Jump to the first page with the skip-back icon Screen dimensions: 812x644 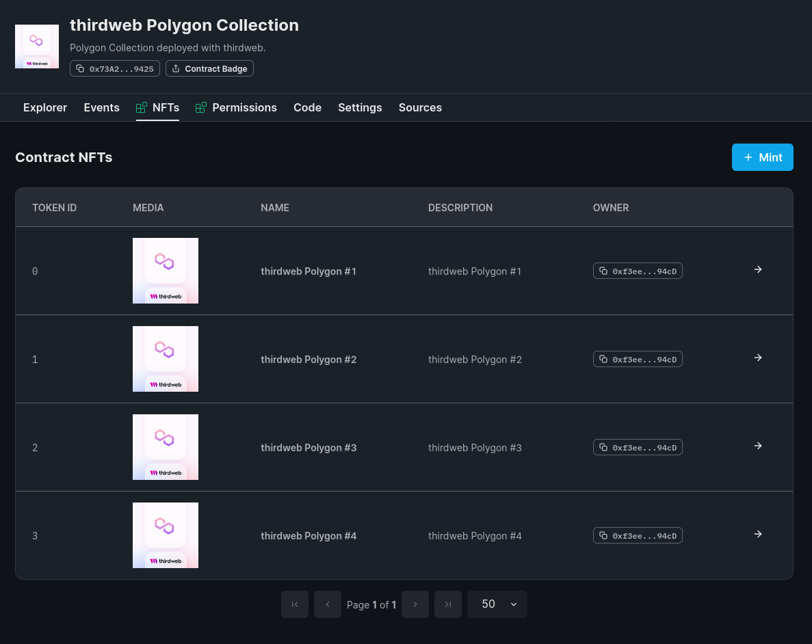click(294, 604)
